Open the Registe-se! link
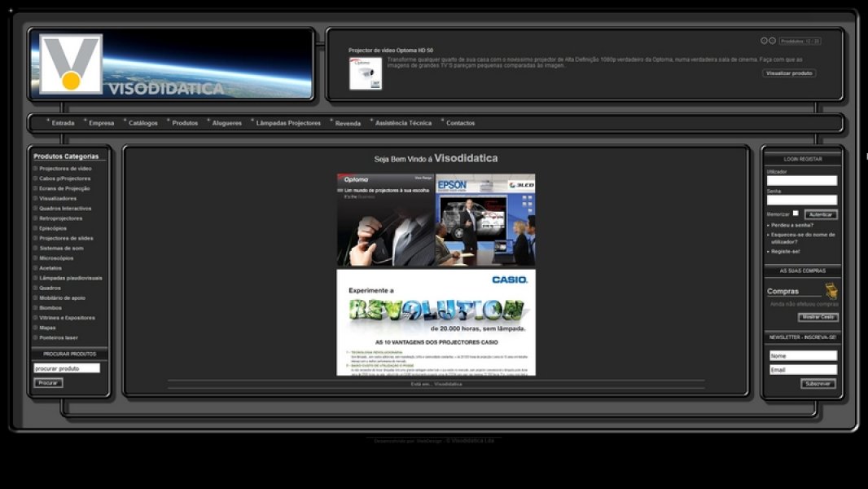The height and width of the screenshot is (489, 868). click(x=786, y=251)
